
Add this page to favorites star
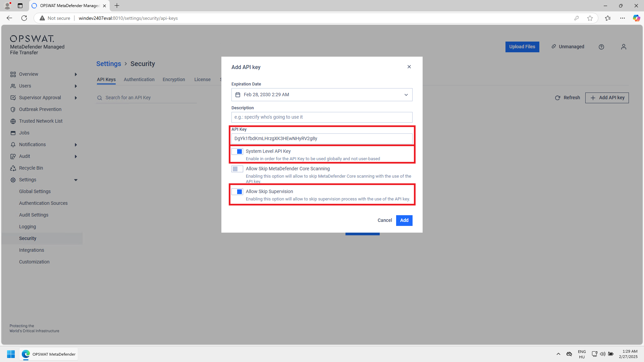coord(590,18)
